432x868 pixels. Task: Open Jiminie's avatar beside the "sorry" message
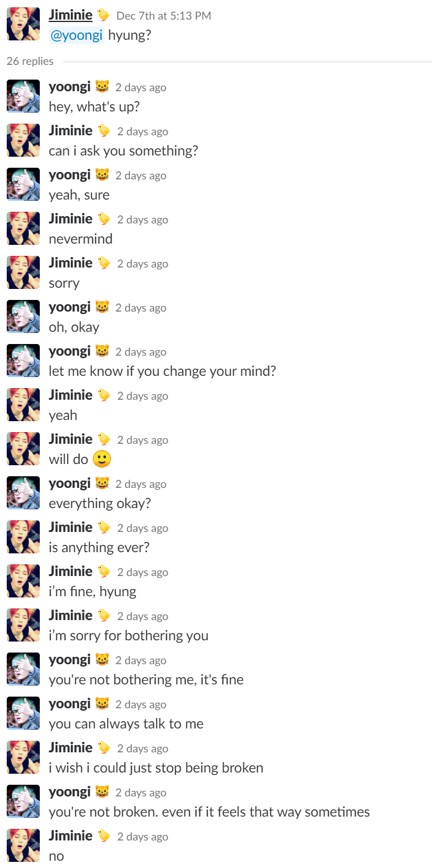[23, 272]
